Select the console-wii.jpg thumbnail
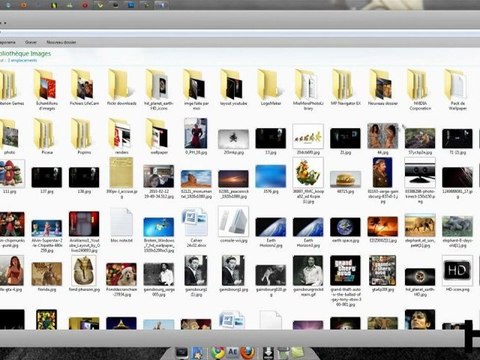The height and width of the screenshot is (360, 480). click(x=233, y=221)
